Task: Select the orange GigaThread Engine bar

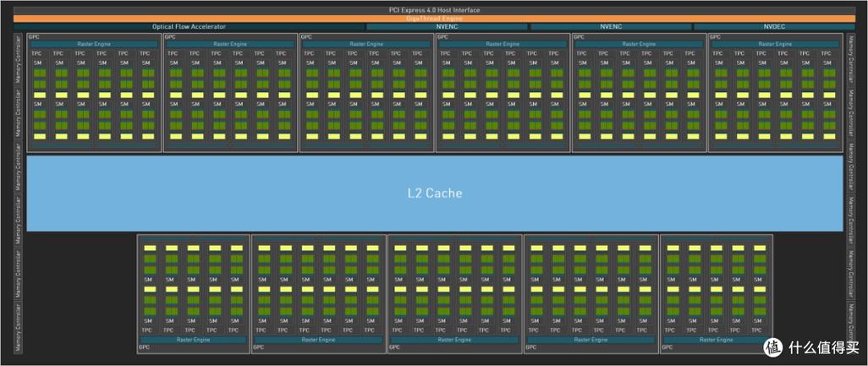Action: pyautogui.click(x=434, y=18)
